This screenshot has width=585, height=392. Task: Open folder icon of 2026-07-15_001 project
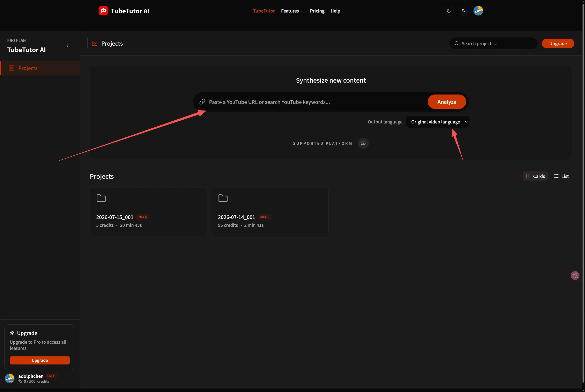(101, 198)
